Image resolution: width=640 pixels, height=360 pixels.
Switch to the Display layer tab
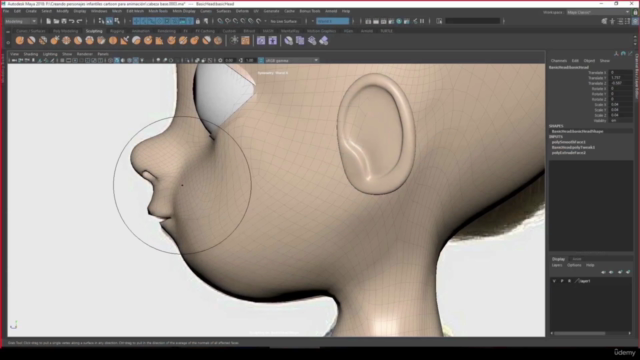(x=558, y=259)
